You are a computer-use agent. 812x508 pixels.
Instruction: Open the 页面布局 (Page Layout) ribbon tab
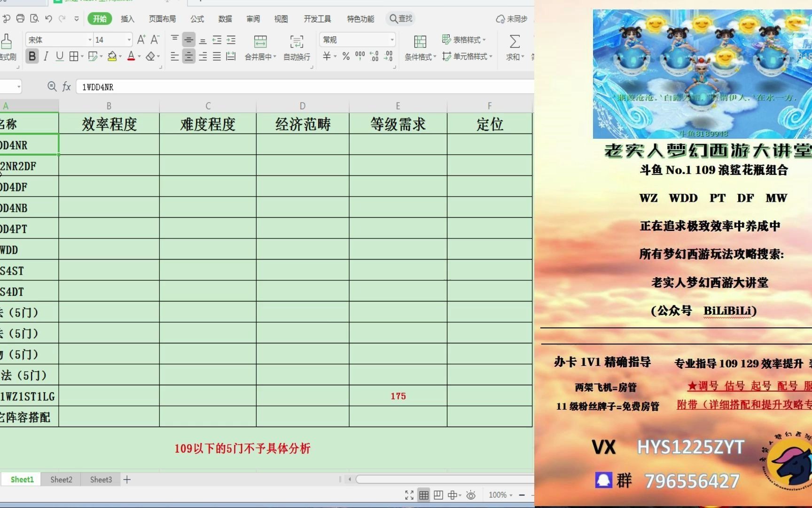(162, 19)
